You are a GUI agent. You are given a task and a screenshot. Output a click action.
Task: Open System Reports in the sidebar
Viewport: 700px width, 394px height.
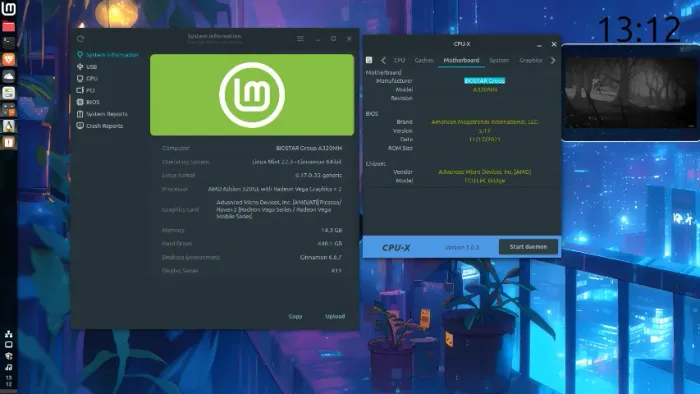click(102, 114)
